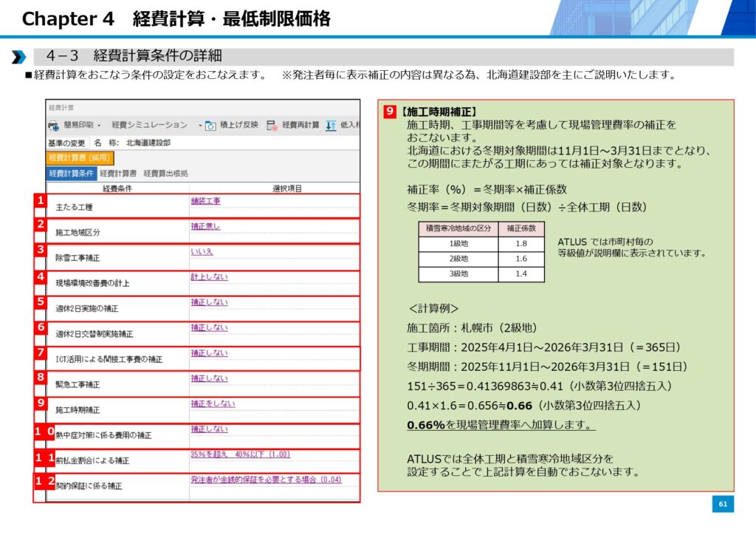
Task: Switch to the 経費計算書 tab
Action: click(118, 173)
